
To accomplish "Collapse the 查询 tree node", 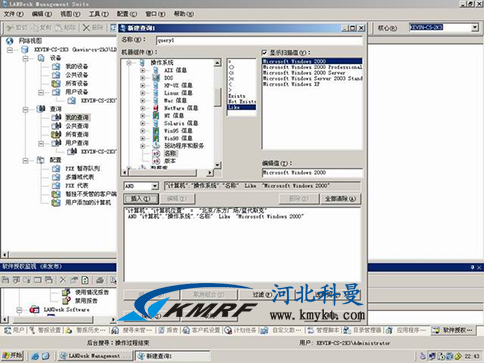I will pyautogui.click(x=26, y=109).
